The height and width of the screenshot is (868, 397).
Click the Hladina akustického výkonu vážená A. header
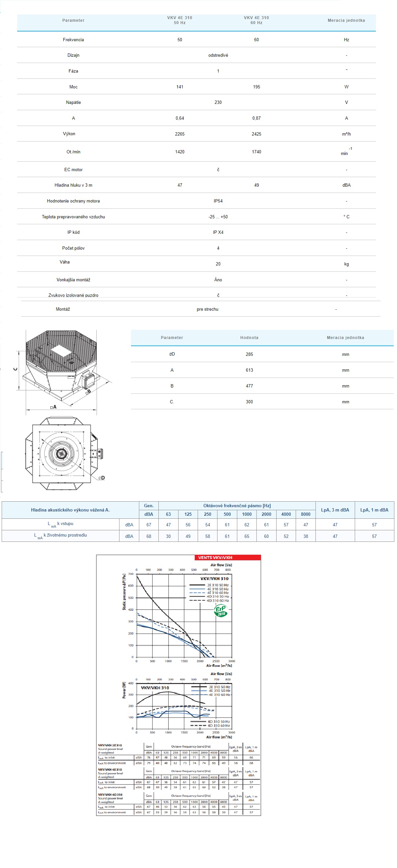[70, 510]
